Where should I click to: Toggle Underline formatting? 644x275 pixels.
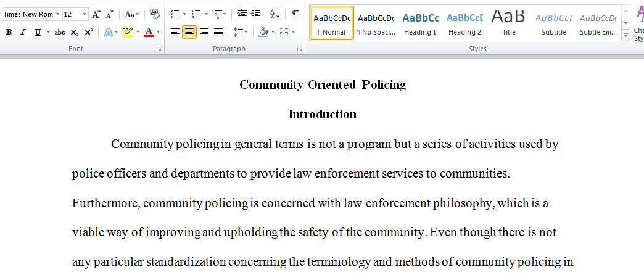point(38,32)
